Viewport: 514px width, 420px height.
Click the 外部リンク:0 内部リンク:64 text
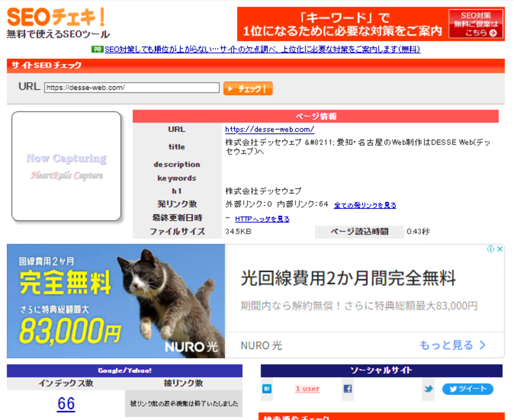(x=277, y=204)
